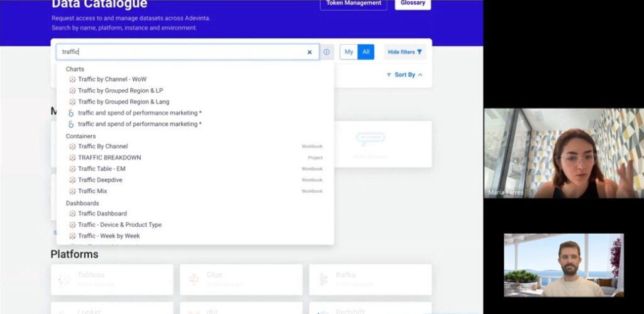Click the Glue platform icon
The image size is (644, 314).
pyautogui.click(x=194, y=279)
